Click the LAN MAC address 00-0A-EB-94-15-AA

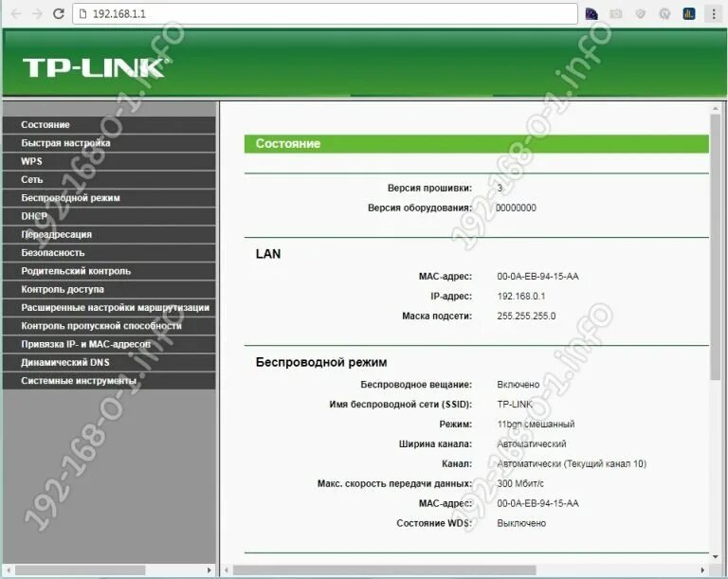537,277
